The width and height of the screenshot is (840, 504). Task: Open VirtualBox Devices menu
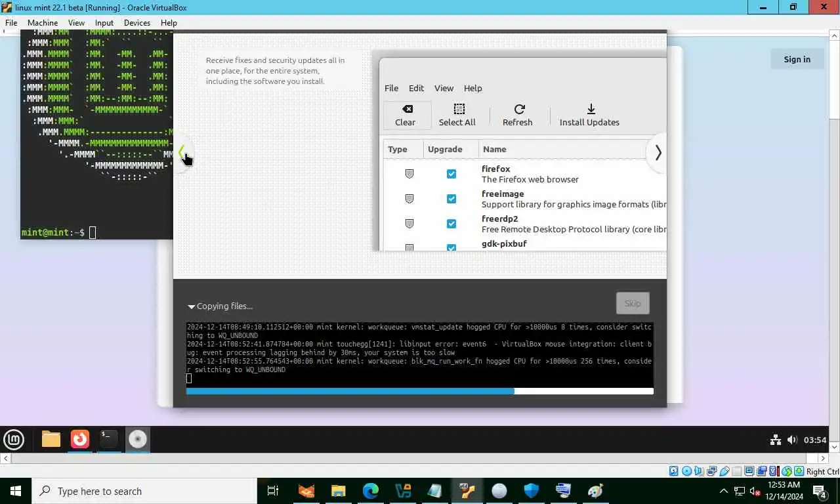[137, 22]
